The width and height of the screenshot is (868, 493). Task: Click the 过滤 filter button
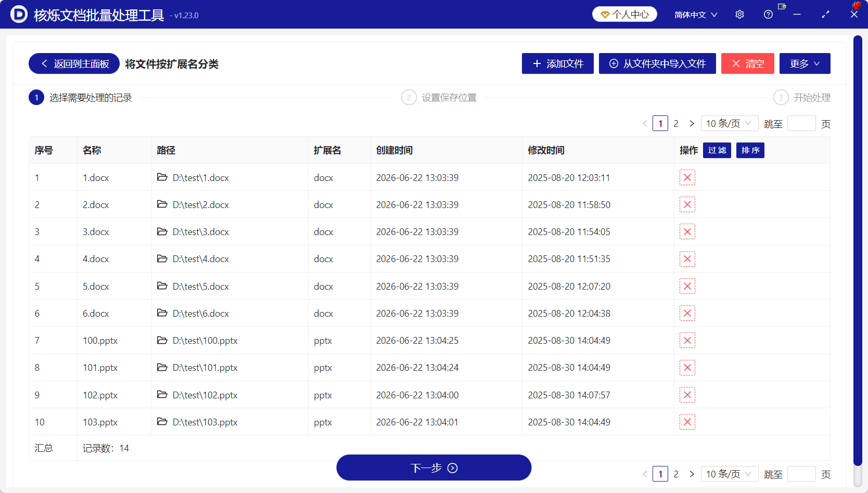(x=717, y=150)
